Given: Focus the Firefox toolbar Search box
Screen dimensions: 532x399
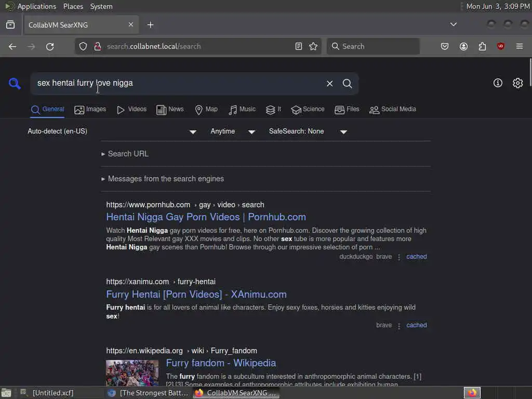Looking at the screenshot, I should tap(373, 46).
